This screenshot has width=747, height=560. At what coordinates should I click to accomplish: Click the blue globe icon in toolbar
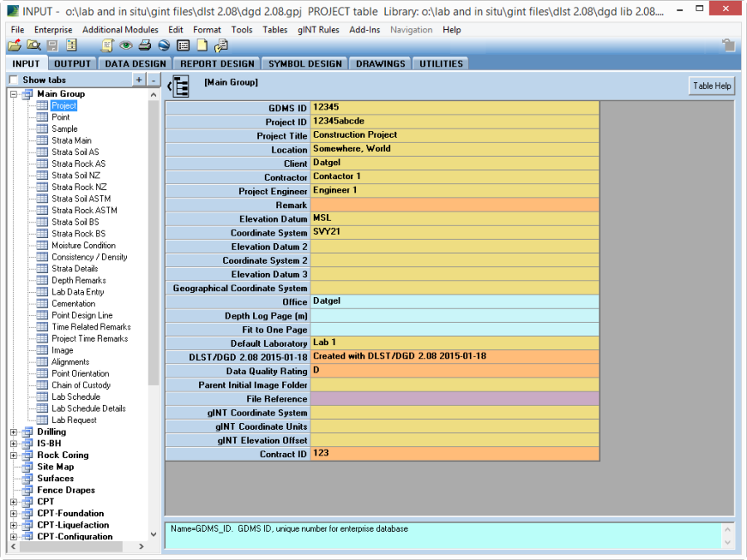tap(164, 46)
